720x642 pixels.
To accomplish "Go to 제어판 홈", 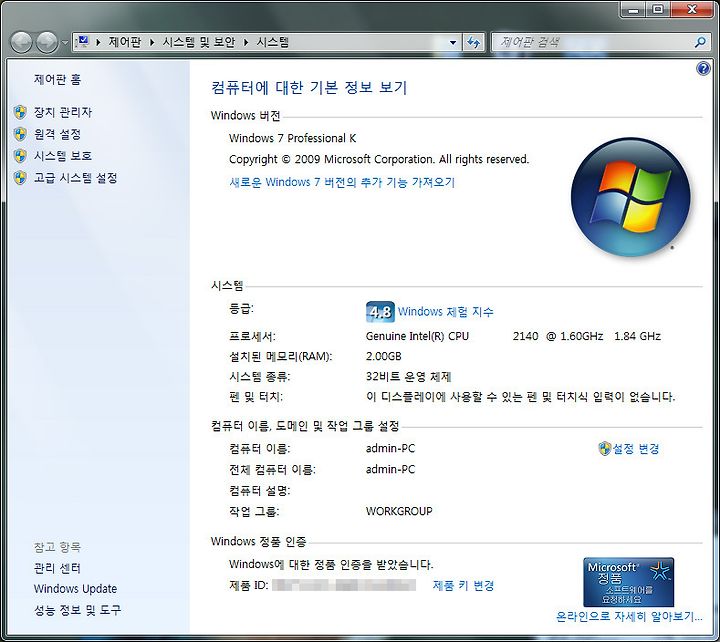I will point(57,80).
